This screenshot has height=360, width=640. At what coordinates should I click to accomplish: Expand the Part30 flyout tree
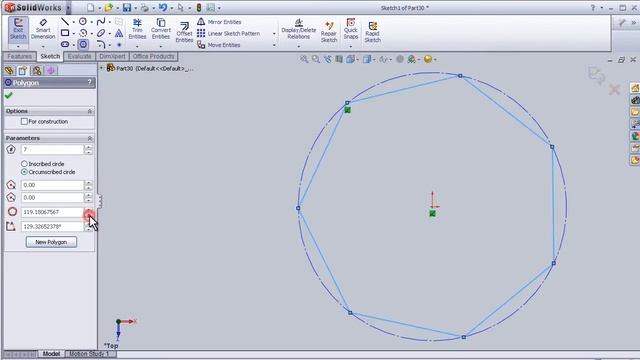coord(102,68)
